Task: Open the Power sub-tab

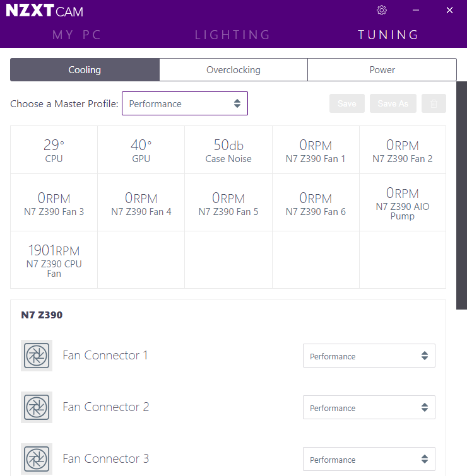Action: (x=382, y=70)
